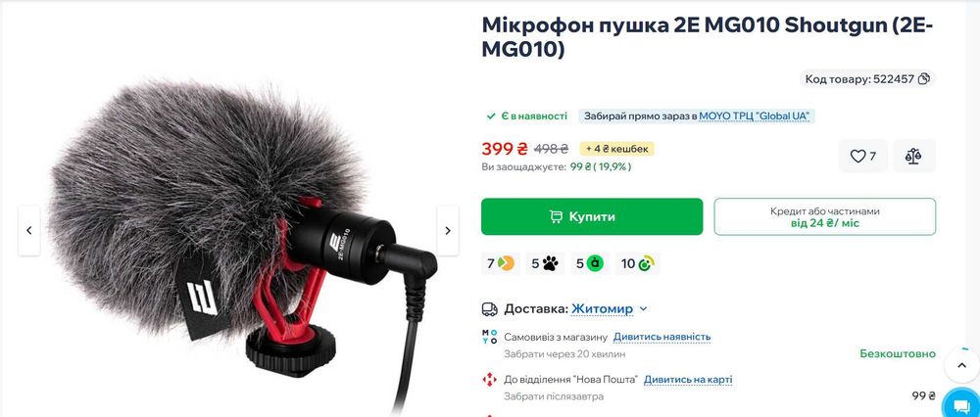Select the 5 paw installment badge
Screen dimensions: 980x417
click(x=545, y=264)
